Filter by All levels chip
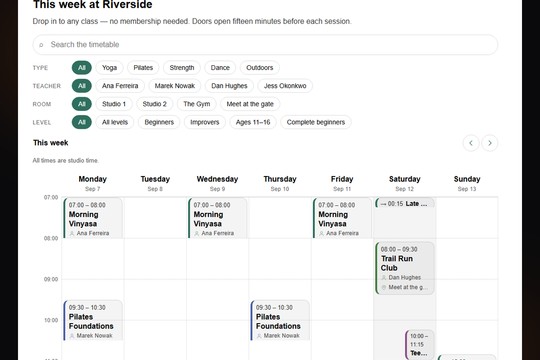The height and width of the screenshot is (360, 540). (115, 122)
